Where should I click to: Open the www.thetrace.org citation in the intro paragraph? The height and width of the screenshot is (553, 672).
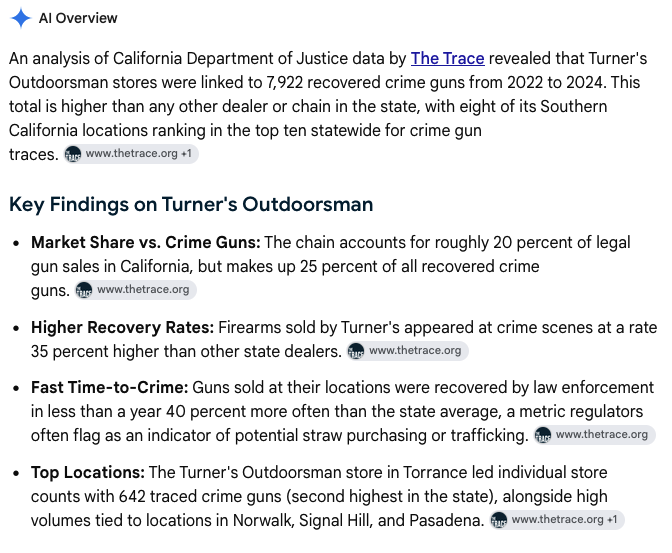tap(131, 154)
